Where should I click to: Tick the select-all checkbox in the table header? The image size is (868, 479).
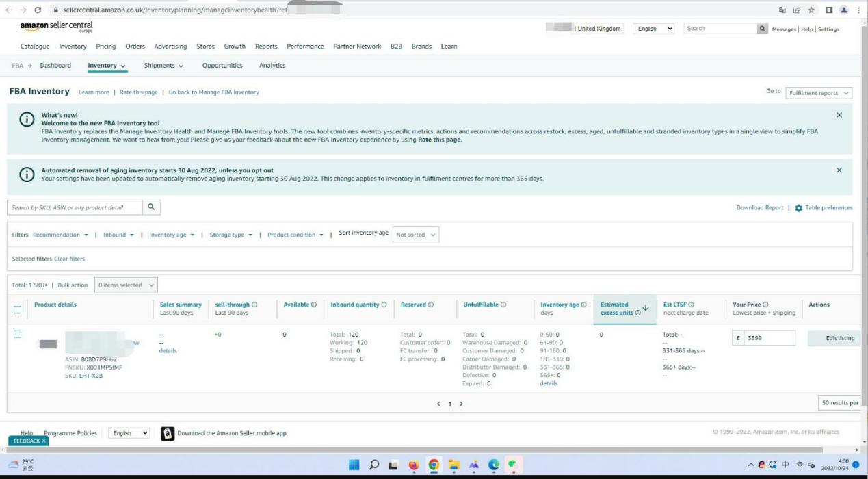[18, 309]
